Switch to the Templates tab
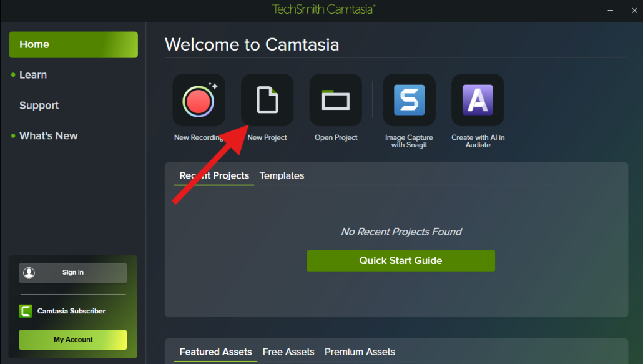The width and height of the screenshot is (643, 364). [x=282, y=176]
